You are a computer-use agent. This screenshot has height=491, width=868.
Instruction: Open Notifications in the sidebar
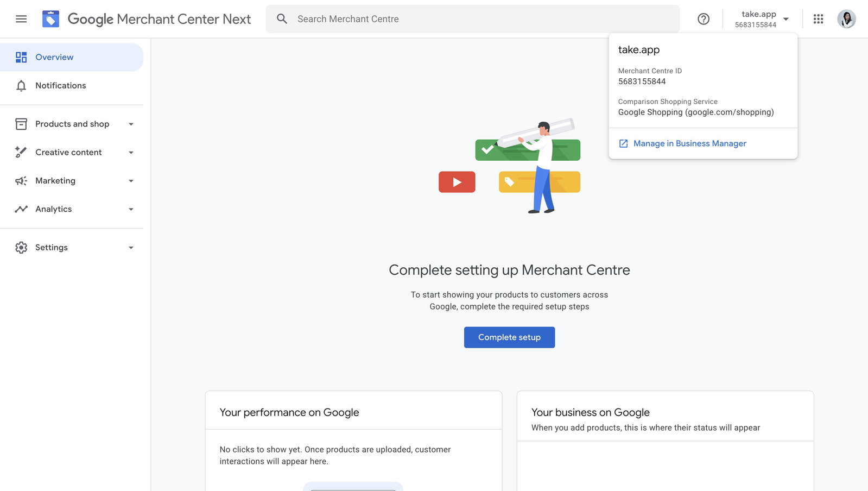tap(72, 86)
